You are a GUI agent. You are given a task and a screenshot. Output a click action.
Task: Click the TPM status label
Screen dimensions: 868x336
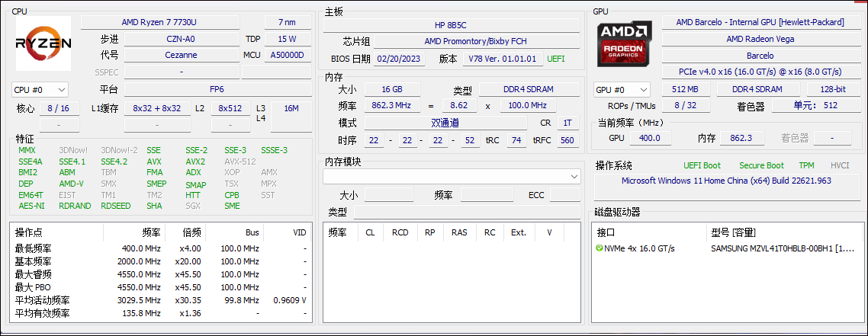(806, 166)
